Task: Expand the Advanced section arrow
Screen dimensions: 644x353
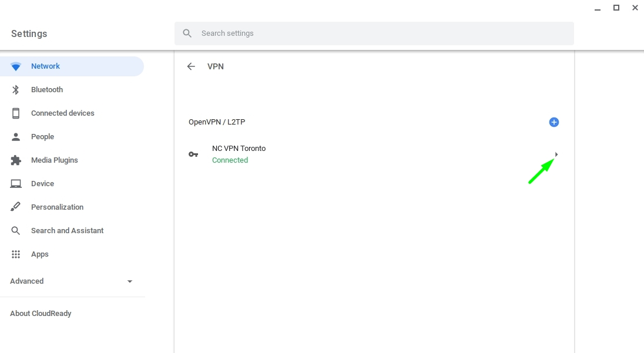Action: (130, 281)
